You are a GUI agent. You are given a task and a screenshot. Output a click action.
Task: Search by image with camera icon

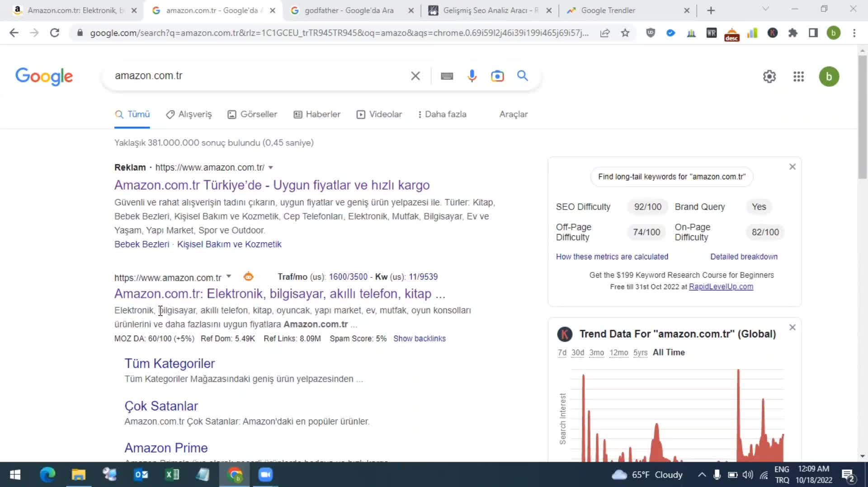(x=497, y=76)
